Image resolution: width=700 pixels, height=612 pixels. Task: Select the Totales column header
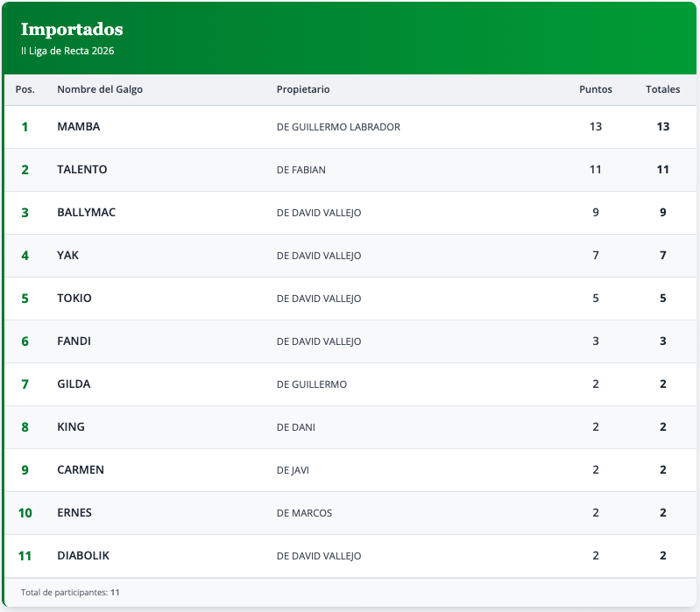coord(662,89)
